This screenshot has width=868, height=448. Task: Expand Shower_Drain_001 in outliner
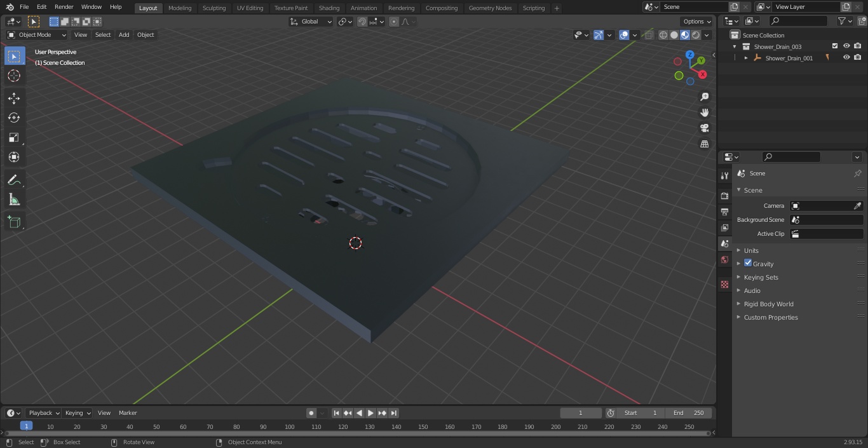[x=746, y=58]
